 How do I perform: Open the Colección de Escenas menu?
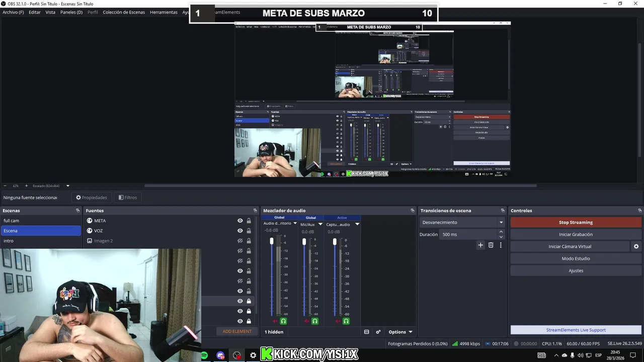124,12
